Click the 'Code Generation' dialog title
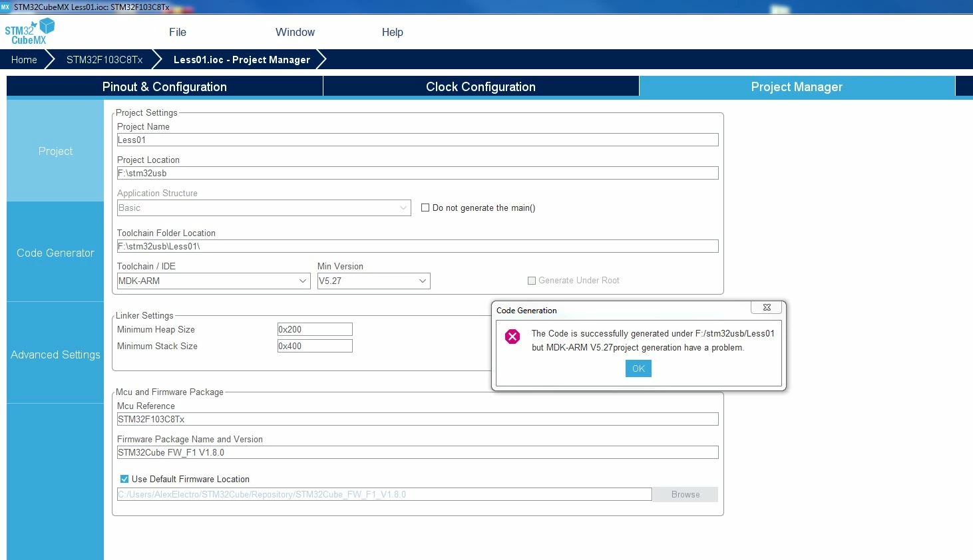This screenshot has width=973, height=560. pyautogui.click(x=526, y=310)
